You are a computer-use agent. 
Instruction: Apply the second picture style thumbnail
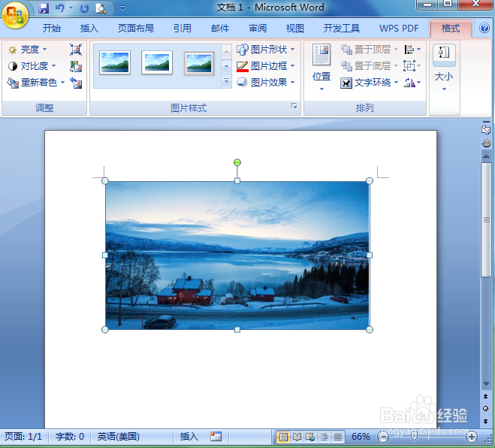point(157,62)
